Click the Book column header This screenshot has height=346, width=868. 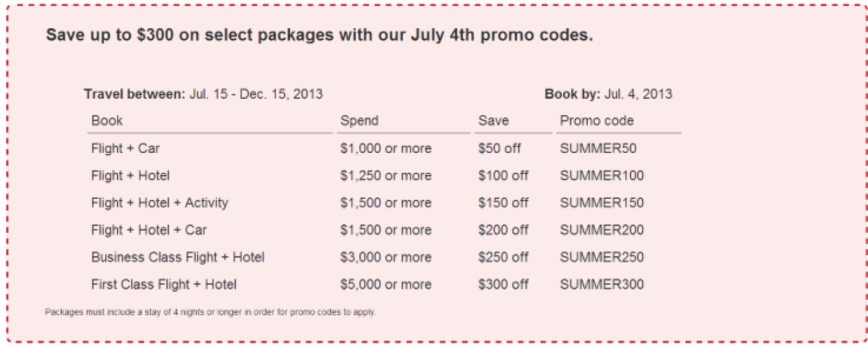pos(107,121)
